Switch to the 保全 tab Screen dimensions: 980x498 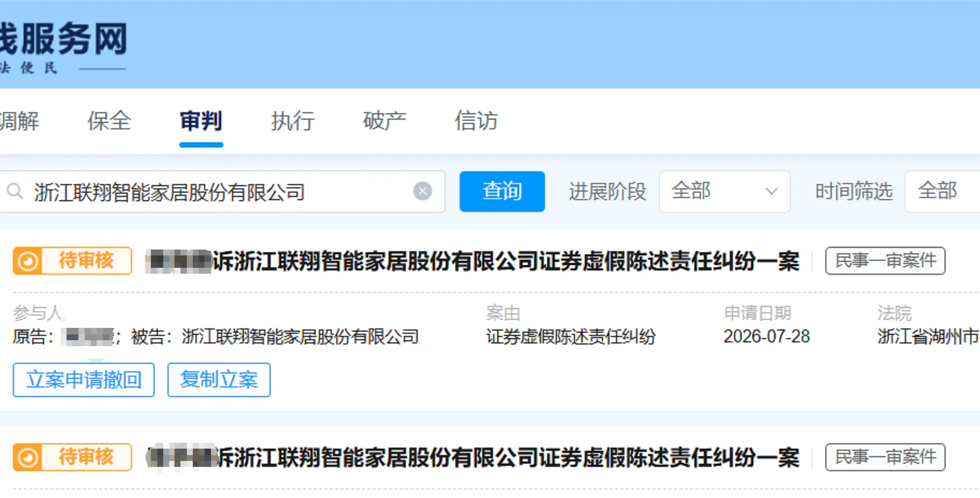(110, 121)
